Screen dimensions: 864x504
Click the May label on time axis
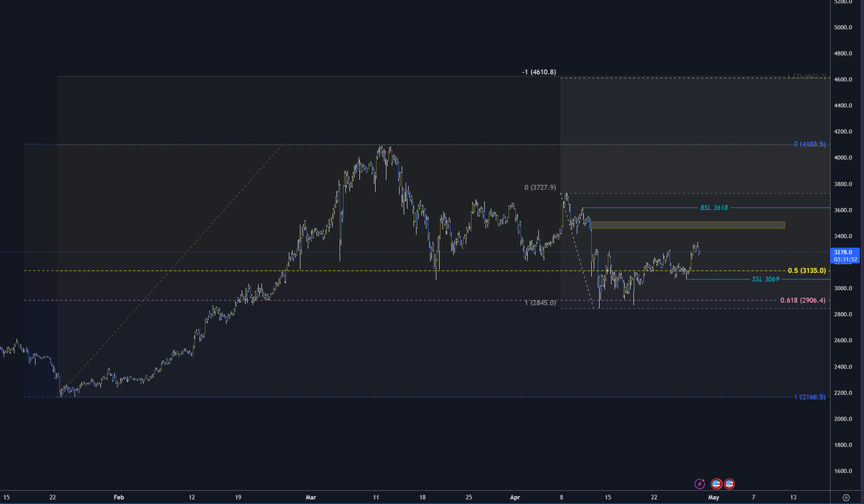[x=714, y=497]
